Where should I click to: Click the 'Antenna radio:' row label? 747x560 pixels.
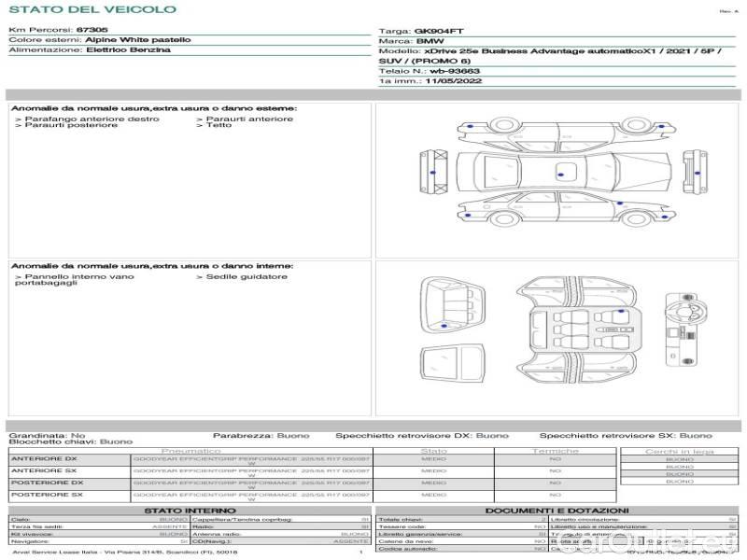(x=217, y=534)
